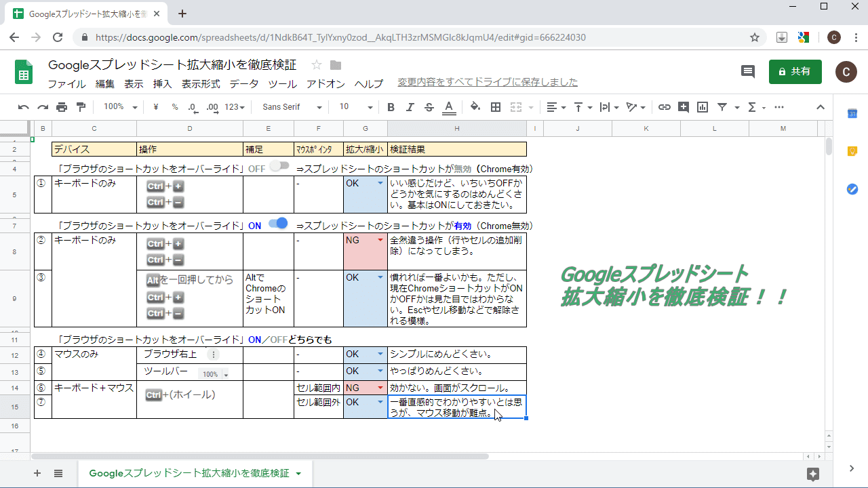Image resolution: width=868 pixels, height=488 pixels.
Task: Open the NG dropdown in row 8
Action: (380, 240)
